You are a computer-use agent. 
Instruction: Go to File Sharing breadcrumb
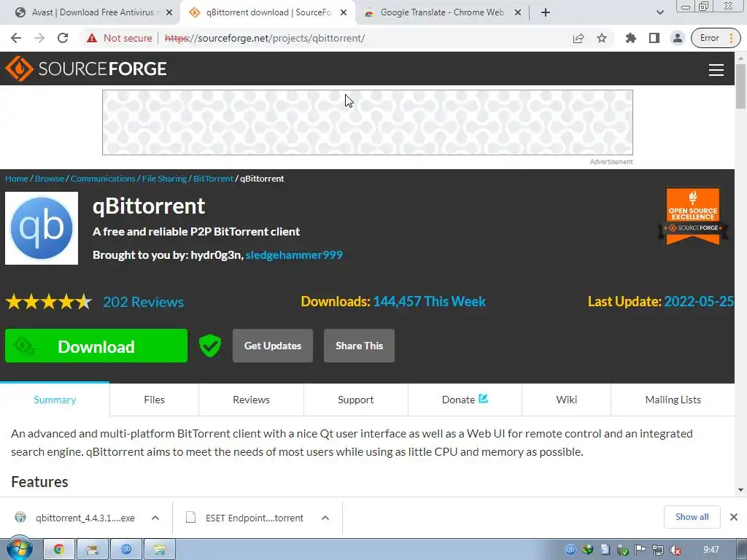pos(164,179)
